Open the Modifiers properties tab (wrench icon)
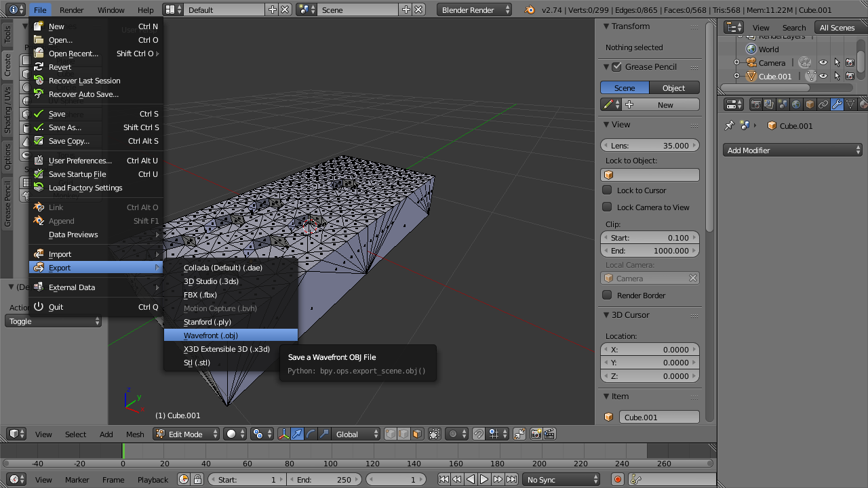The width and height of the screenshot is (868, 488). 837,104
